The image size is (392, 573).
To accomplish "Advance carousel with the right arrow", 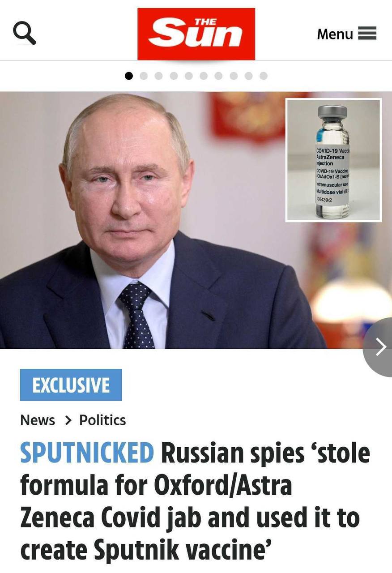I will tap(379, 347).
